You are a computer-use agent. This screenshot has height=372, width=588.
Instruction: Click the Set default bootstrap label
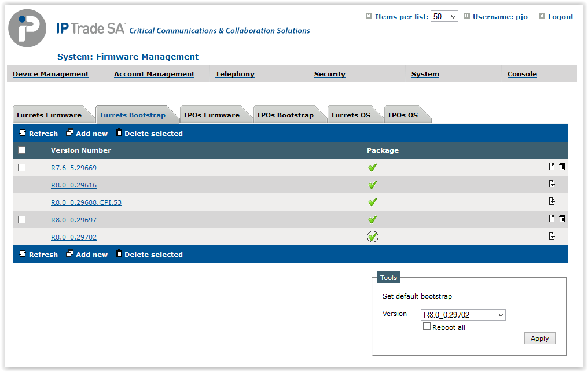coord(417,296)
